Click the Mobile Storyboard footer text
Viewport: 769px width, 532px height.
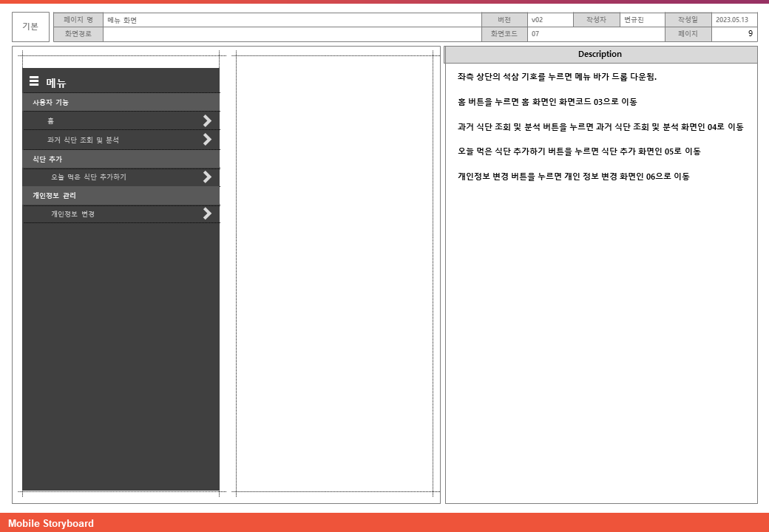(x=51, y=524)
